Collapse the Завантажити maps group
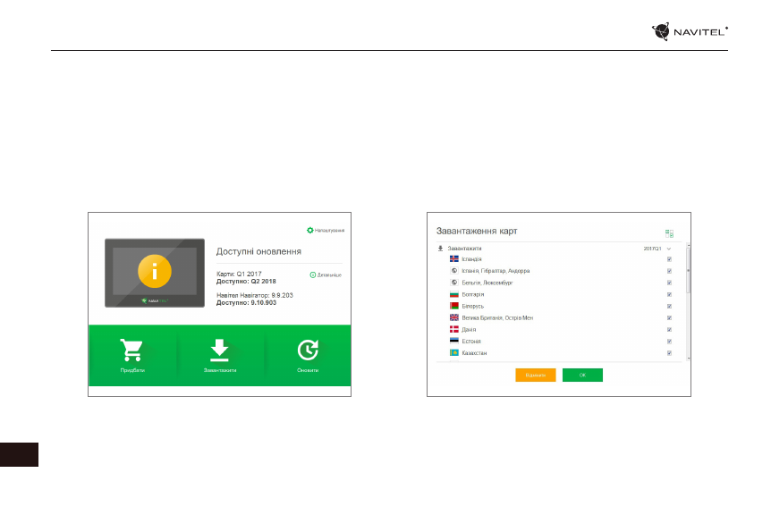The width and height of the screenshot is (771, 532). pos(440,248)
